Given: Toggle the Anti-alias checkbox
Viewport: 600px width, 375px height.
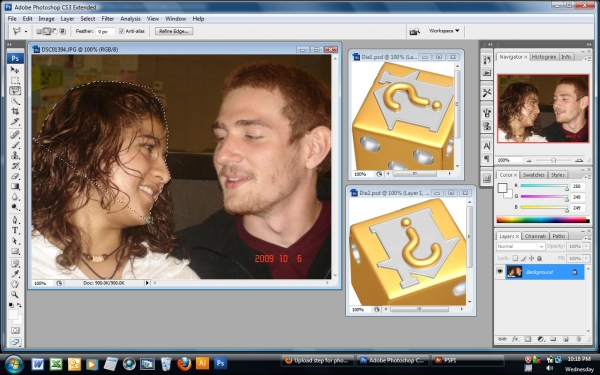Looking at the screenshot, I should (x=122, y=31).
